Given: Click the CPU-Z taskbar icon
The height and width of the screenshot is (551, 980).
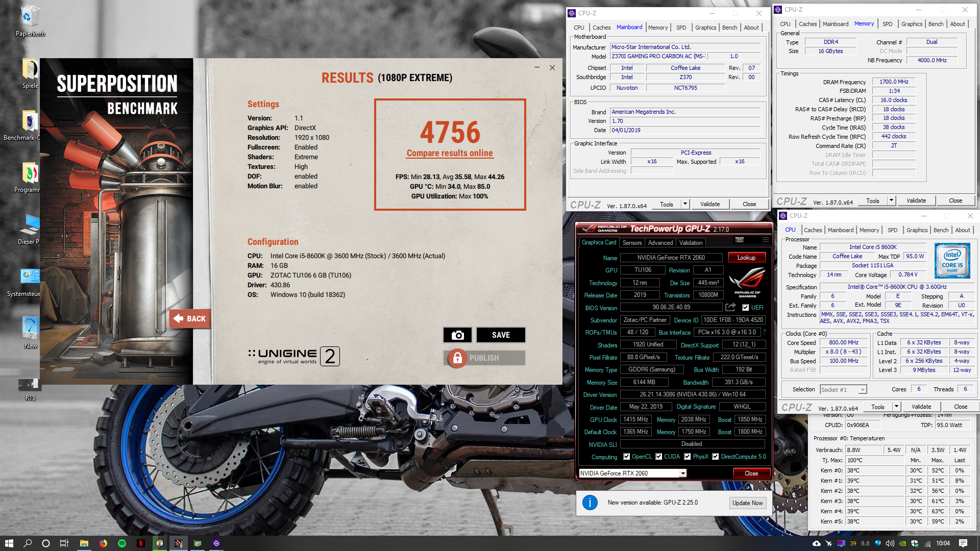Looking at the screenshot, I should 216,543.
